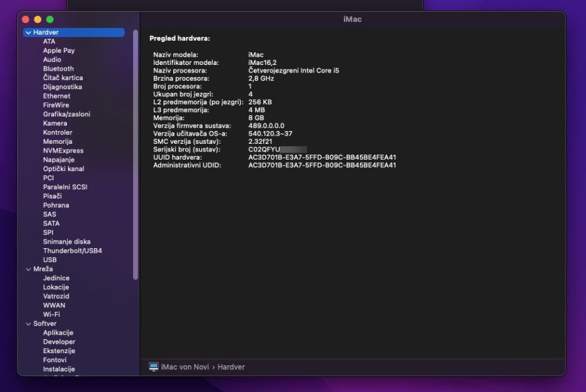Image resolution: width=586 pixels, height=392 pixels.
Task: Open the SPI entry
Action: pos(48,232)
